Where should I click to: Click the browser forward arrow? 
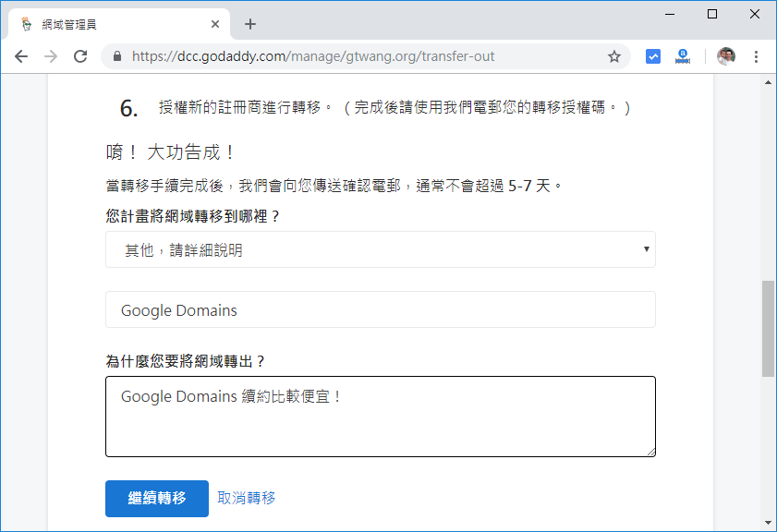pos(51,56)
